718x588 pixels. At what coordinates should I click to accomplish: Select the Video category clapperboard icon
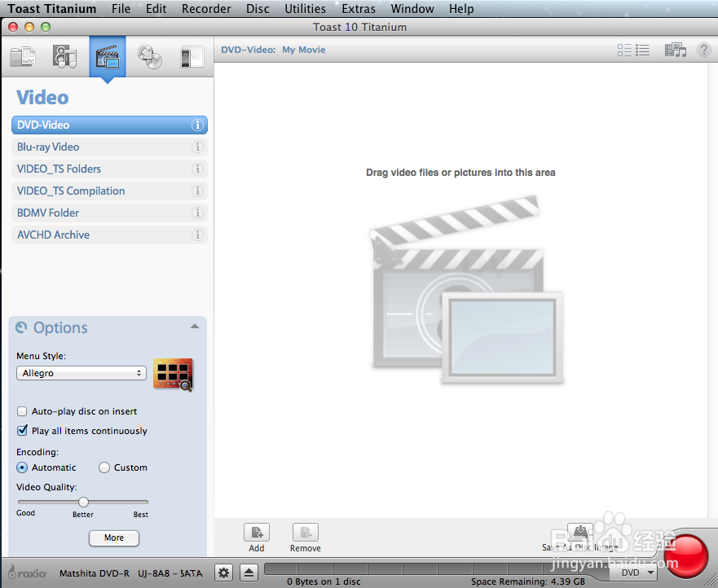(107, 57)
